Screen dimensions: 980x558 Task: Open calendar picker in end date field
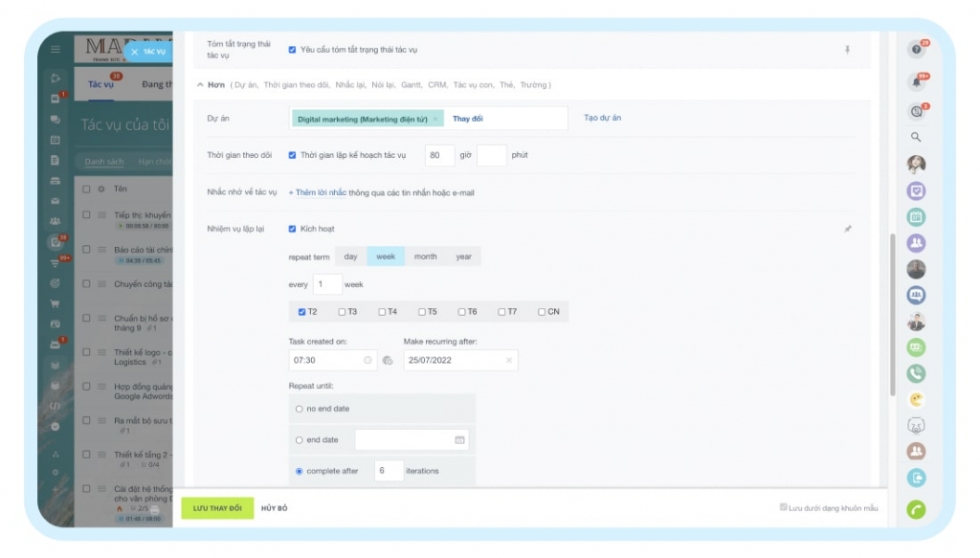point(459,440)
